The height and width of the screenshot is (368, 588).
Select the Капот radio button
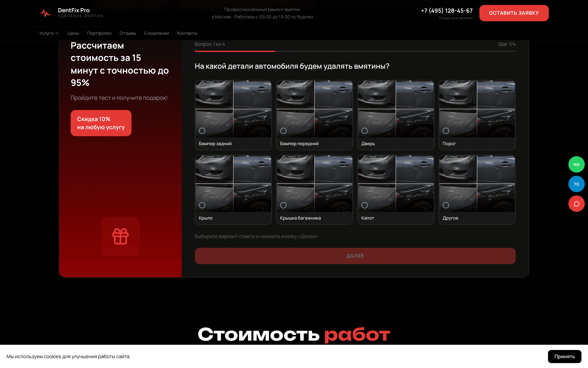click(364, 205)
